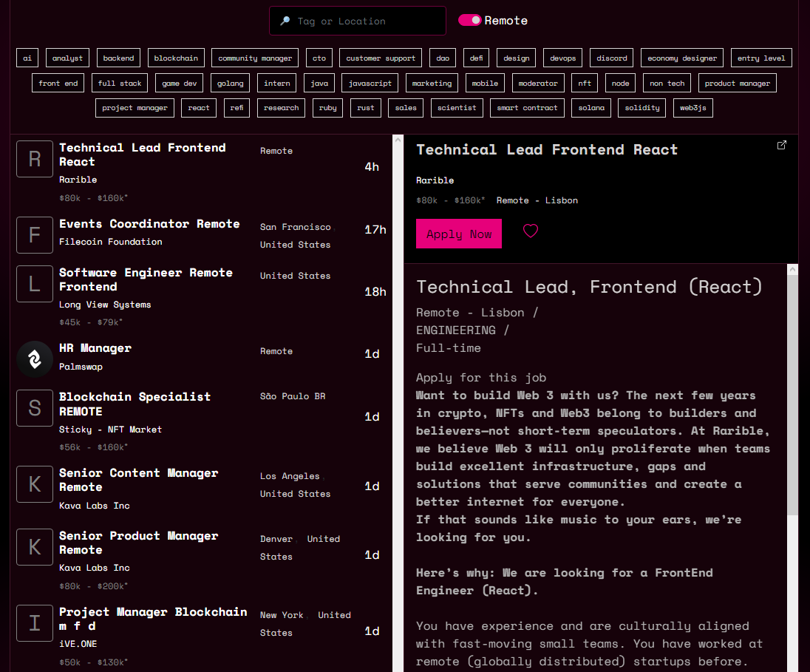Pick the moderator tag

point(538,83)
